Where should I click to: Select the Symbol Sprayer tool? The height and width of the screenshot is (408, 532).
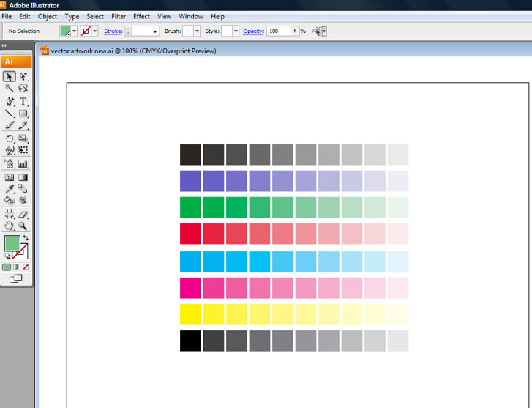[x=10, y=164]
